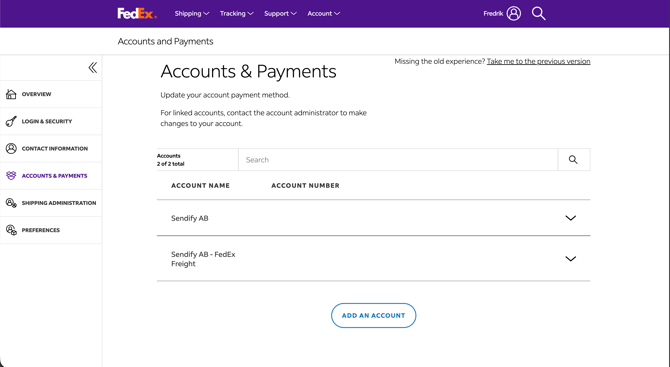Expand the Sendify AB - FedEx Freight row
The width and height of the screenshot is (670, 367).
click(570, 258)
